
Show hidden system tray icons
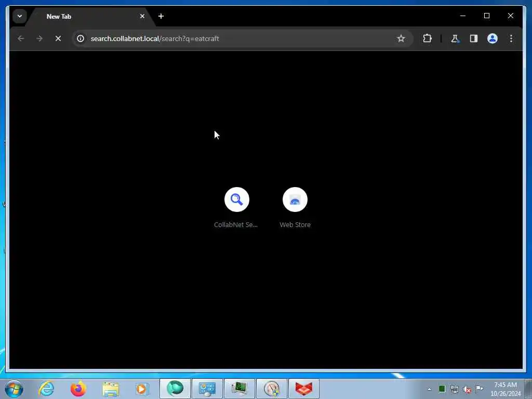pyautogui.click(x=429, y=389)
